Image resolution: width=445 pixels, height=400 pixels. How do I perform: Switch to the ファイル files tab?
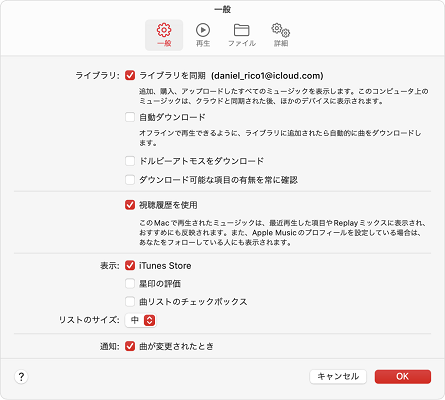coord(242,35)
